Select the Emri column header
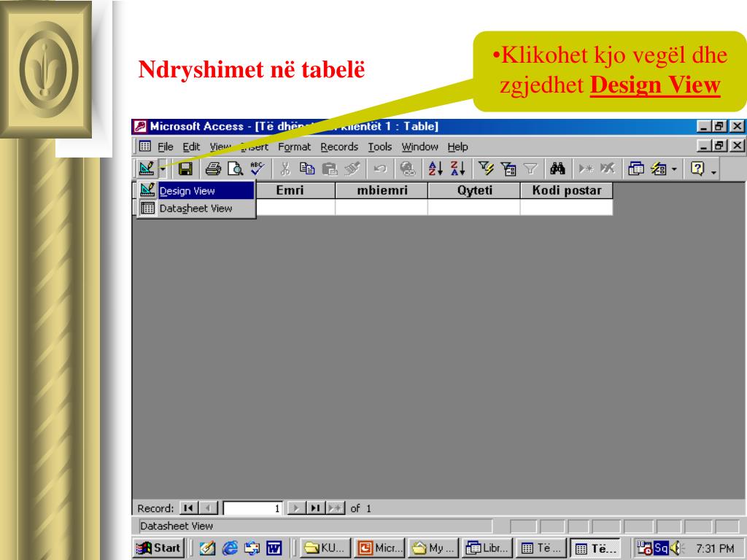The image size is (747, 560). click(x=295, y=190)
